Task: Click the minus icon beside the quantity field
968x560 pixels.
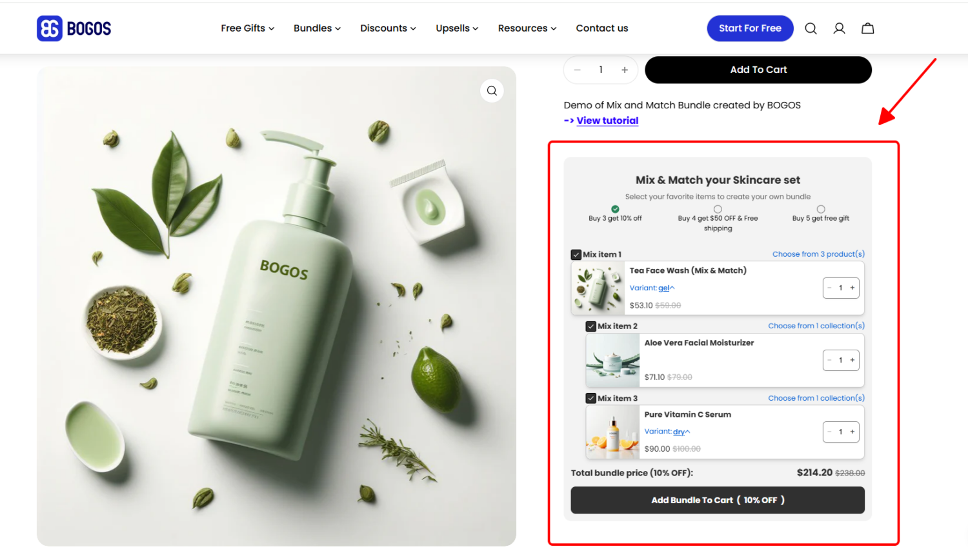Action: pos(577,69)
